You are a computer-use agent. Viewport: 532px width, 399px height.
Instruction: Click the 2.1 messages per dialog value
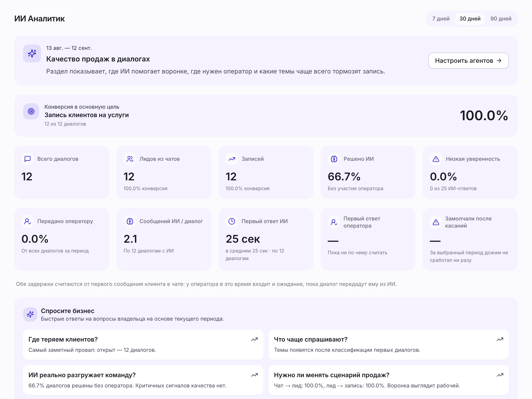(x=130, y=239)
